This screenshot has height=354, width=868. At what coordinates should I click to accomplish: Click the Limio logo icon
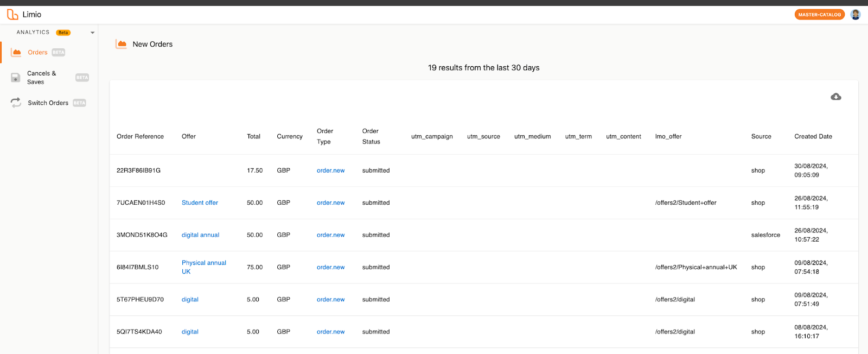12,15
